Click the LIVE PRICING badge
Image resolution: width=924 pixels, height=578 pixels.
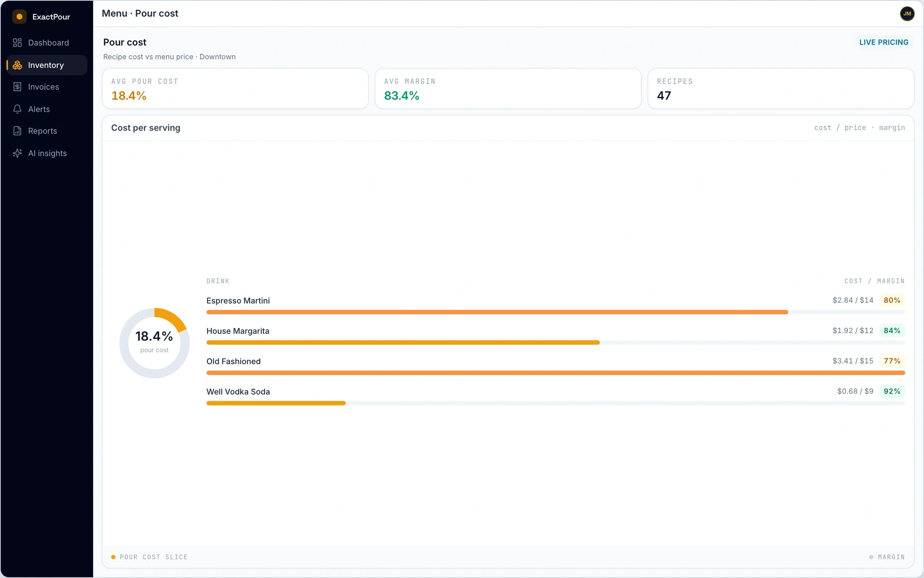(884, 42)
